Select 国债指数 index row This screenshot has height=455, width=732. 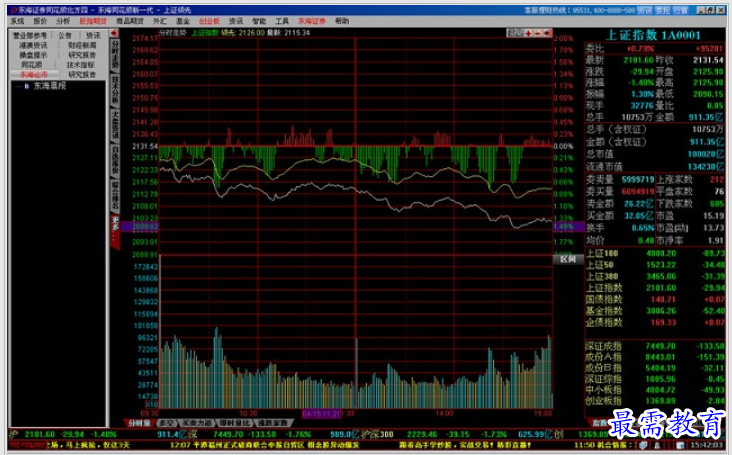655,299
